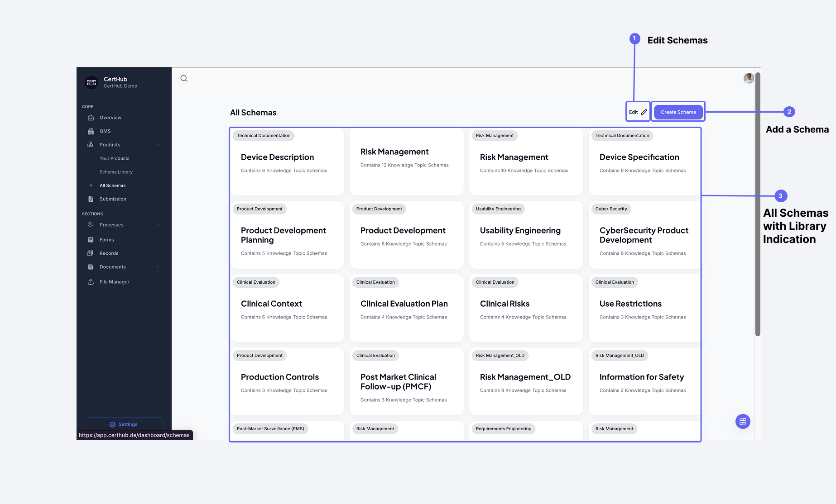Select the Records icon in the sidebar

(x=91, y=253)
